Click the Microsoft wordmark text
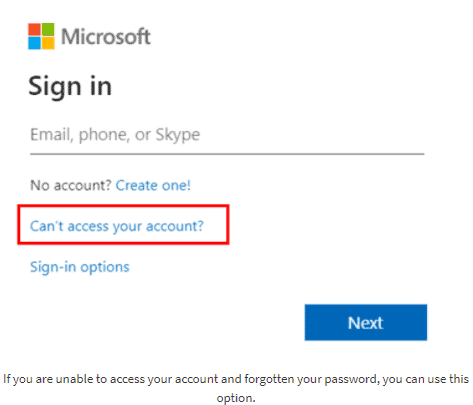 pos(106,36)
